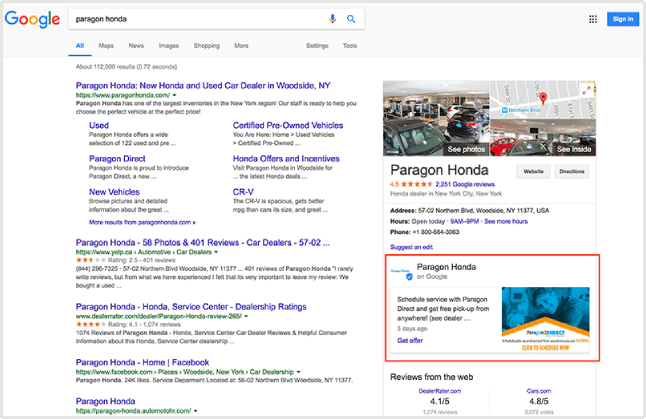Open the Dealership Ratings result

coord(191,307)
